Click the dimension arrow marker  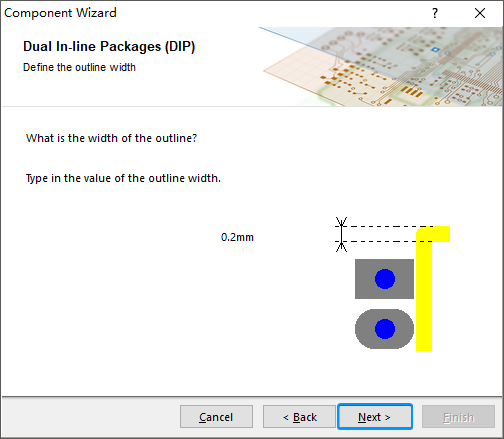pyautogui.click(x=341, y=234)
